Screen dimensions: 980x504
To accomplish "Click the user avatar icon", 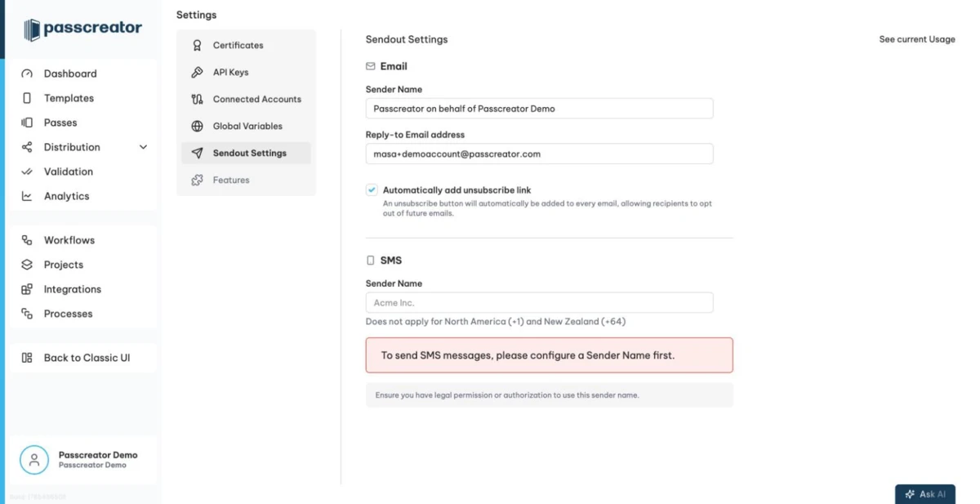I will [34, 460].
